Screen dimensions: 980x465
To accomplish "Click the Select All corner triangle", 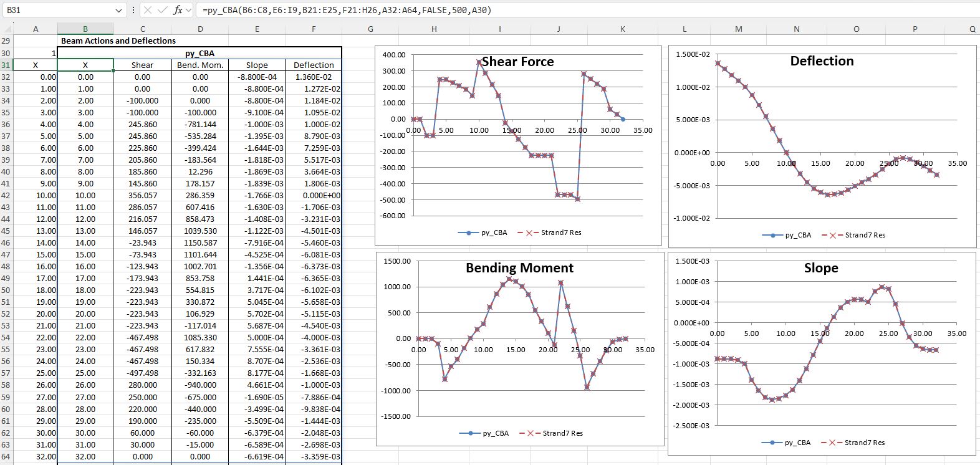I will [x=7, y=29].
